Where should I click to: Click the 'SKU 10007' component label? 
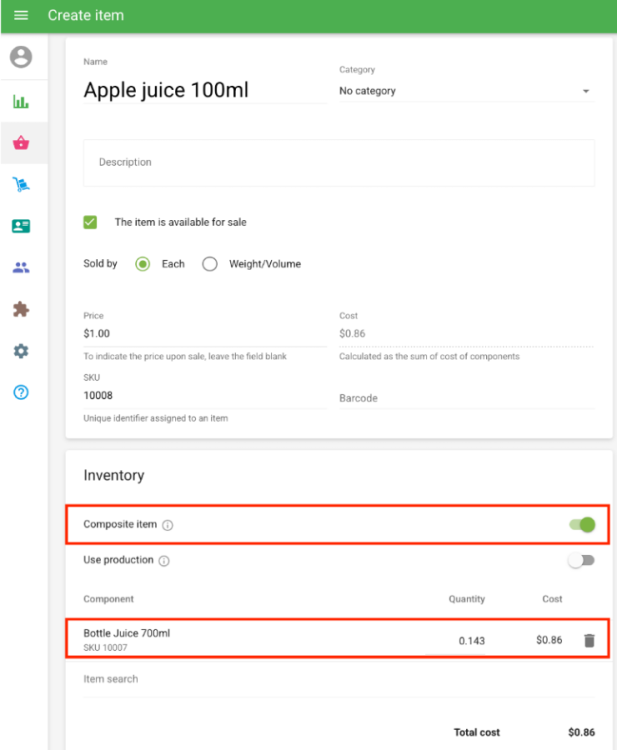tap(105, 648)
